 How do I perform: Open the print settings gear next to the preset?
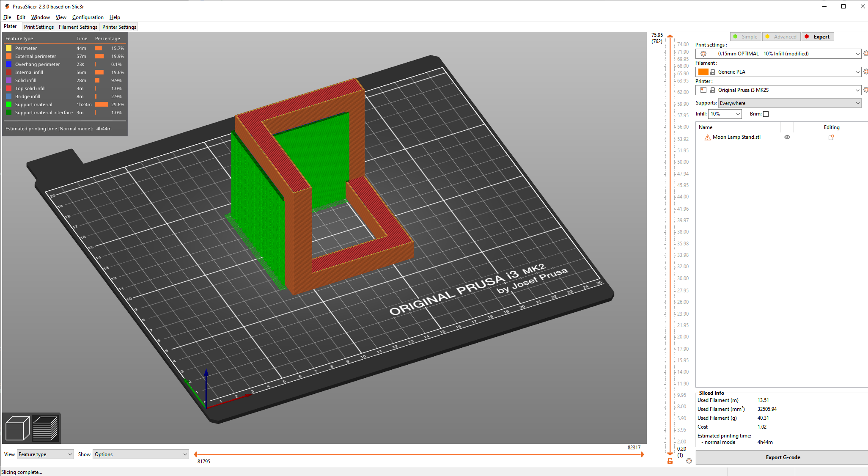tap(865, 54)
